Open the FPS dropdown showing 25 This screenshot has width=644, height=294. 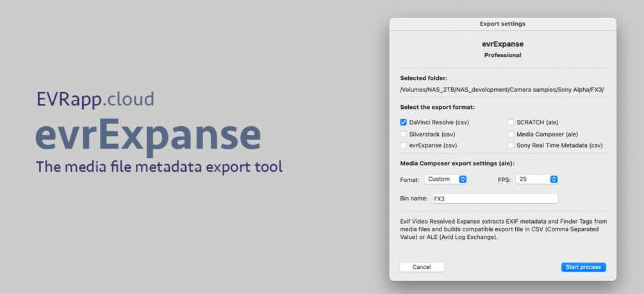tap(537, 179)
